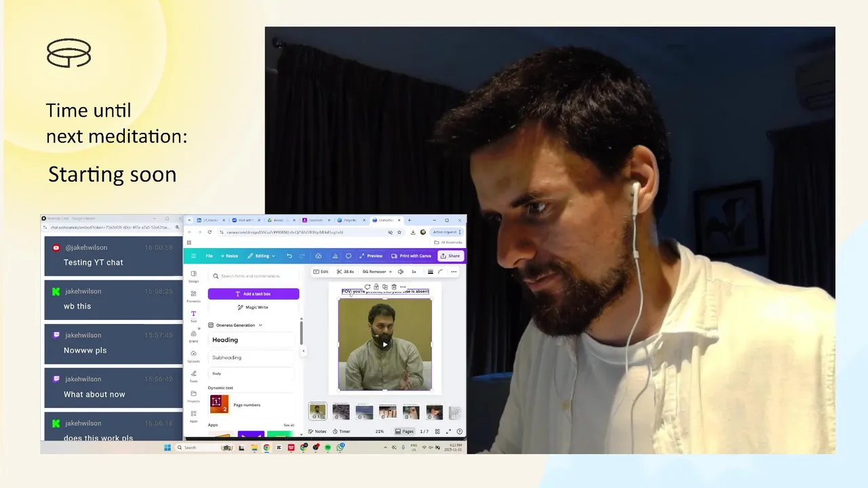The height and width of the screenshot is (488, 868).
Task: Click the video volume speaker icon
Action: coord(400,272)
